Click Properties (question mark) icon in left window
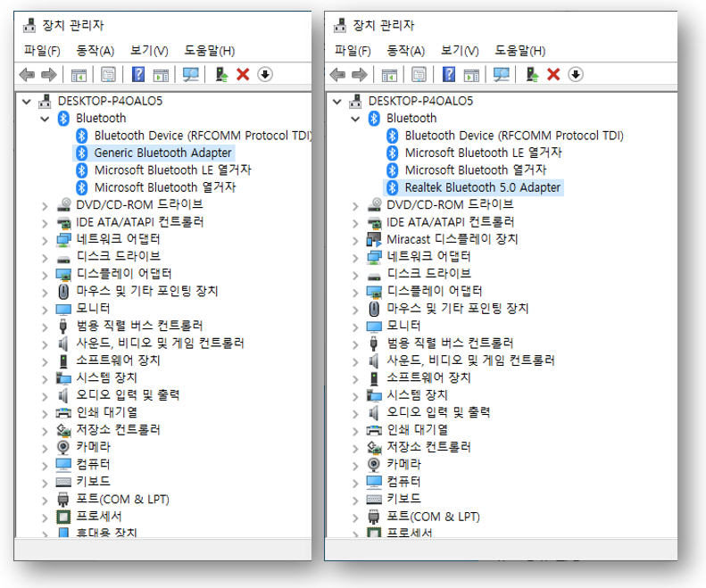 point(138,74)
